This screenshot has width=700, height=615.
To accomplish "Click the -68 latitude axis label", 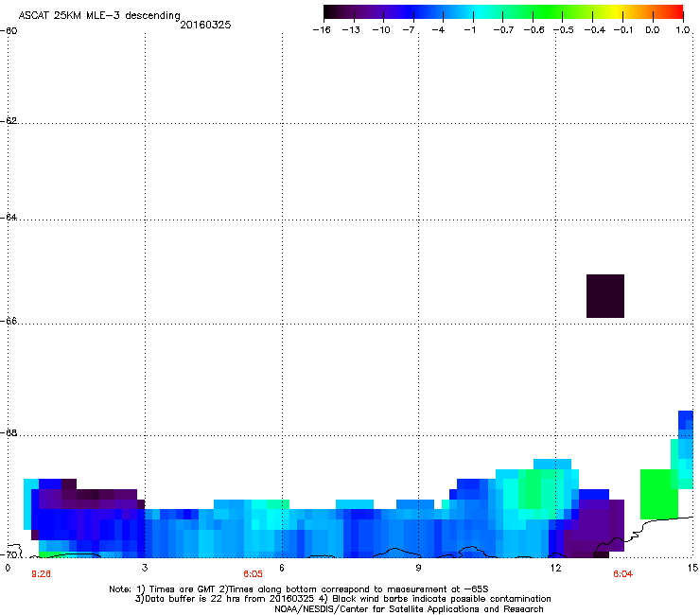I will [x=9, y=433].
